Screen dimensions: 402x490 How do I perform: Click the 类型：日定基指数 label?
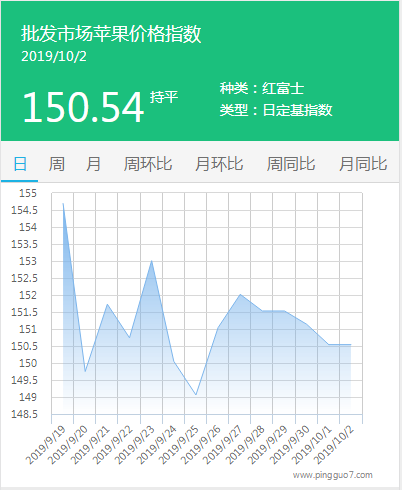coord(276,110)
